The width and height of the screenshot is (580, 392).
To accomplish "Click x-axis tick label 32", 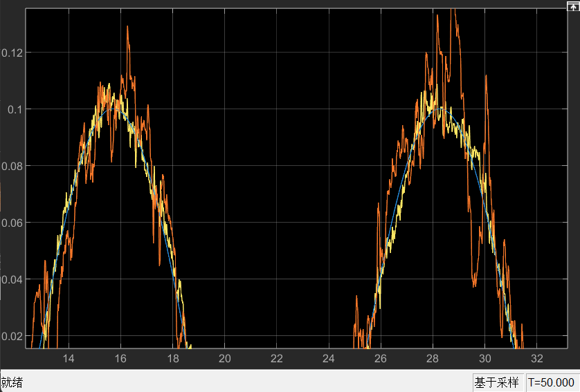I will [537, 359].
